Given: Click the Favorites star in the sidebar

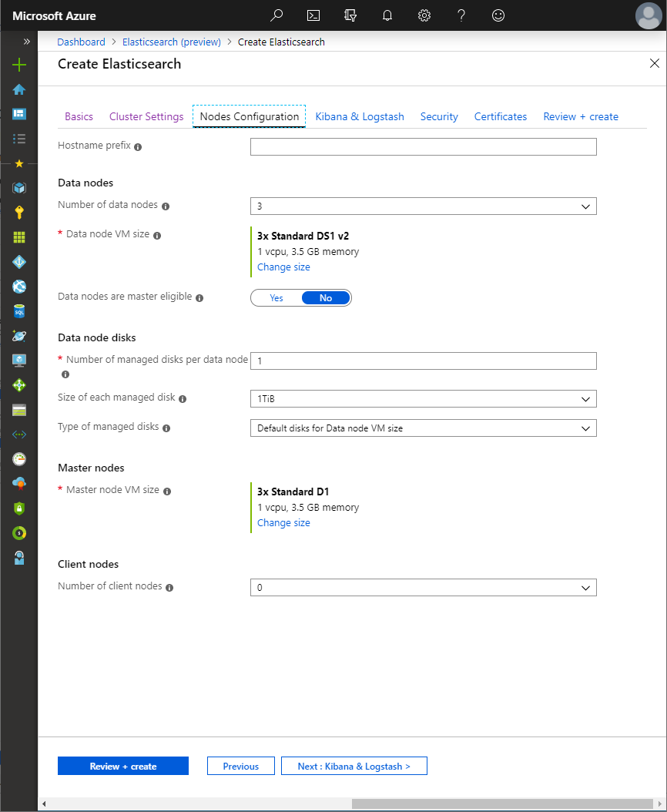Looking at the screenshot, I should [x=18, y=163].
